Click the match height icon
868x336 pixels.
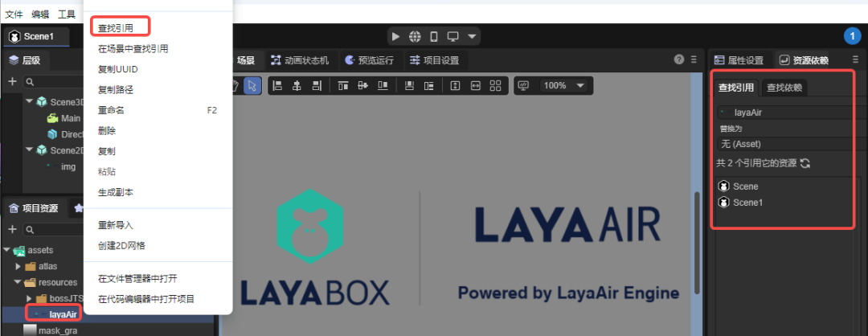[455, 86]
